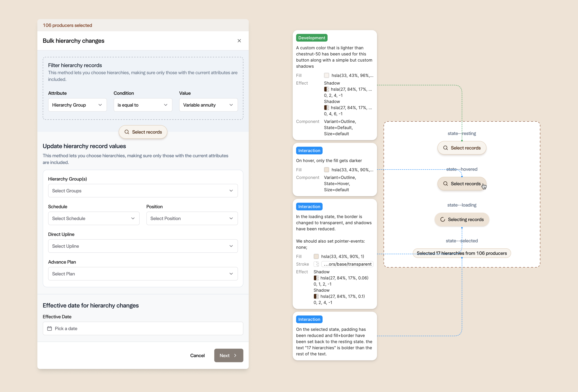Click the arrow icon on the Next button

click(x=235, y=355)
